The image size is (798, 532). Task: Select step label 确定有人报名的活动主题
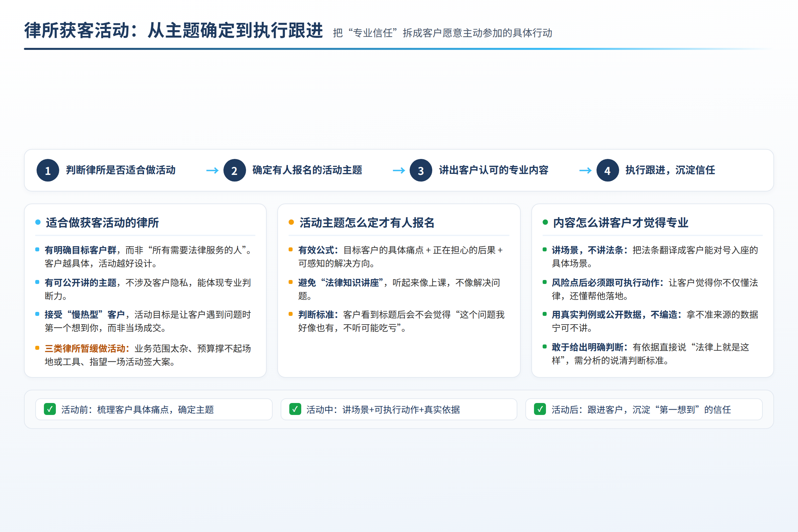pos(307,170)
